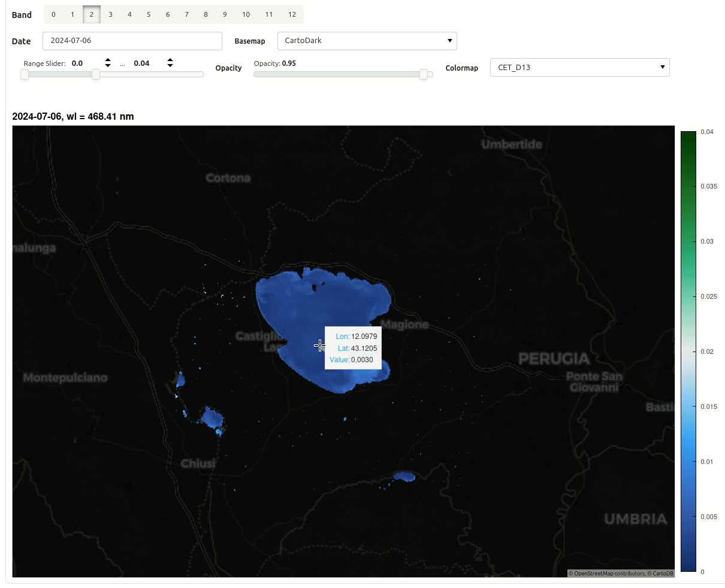Select band 3 button

110,14
